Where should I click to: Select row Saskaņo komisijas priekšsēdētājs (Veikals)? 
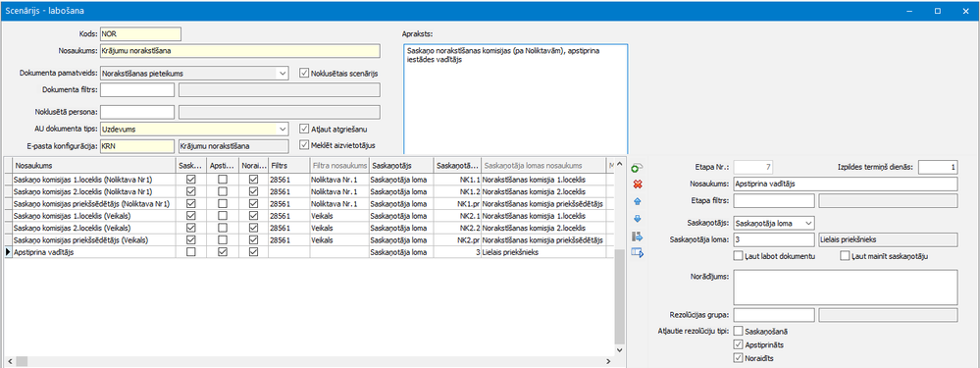309,239
